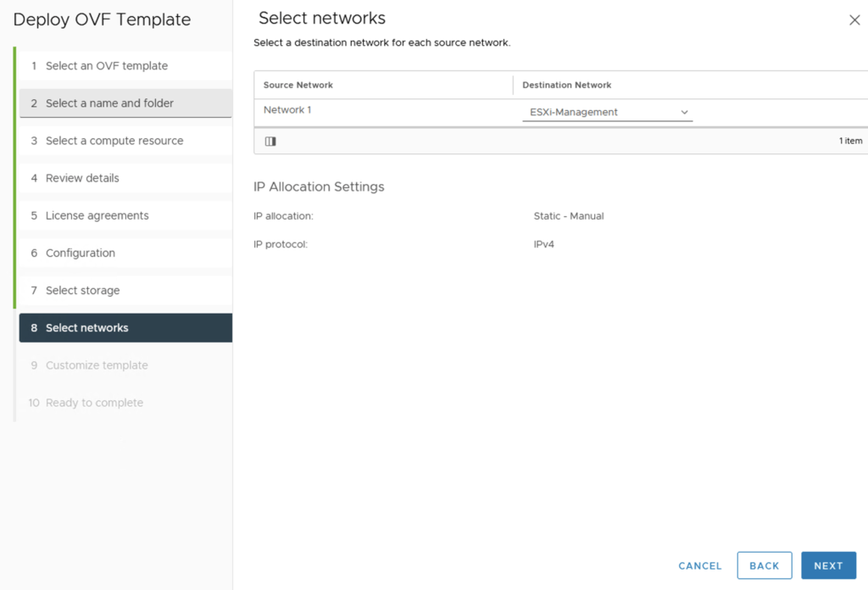This screenshot has width=868, height=590.
Task: Open the ESXi-Management destination network dropdown
Action: (x=606, y=113)
